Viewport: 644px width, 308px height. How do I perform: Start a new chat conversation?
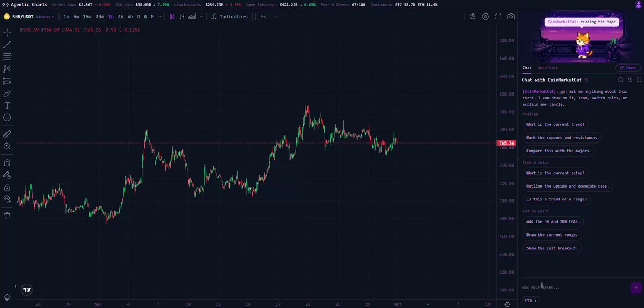(x=621, y=80)
